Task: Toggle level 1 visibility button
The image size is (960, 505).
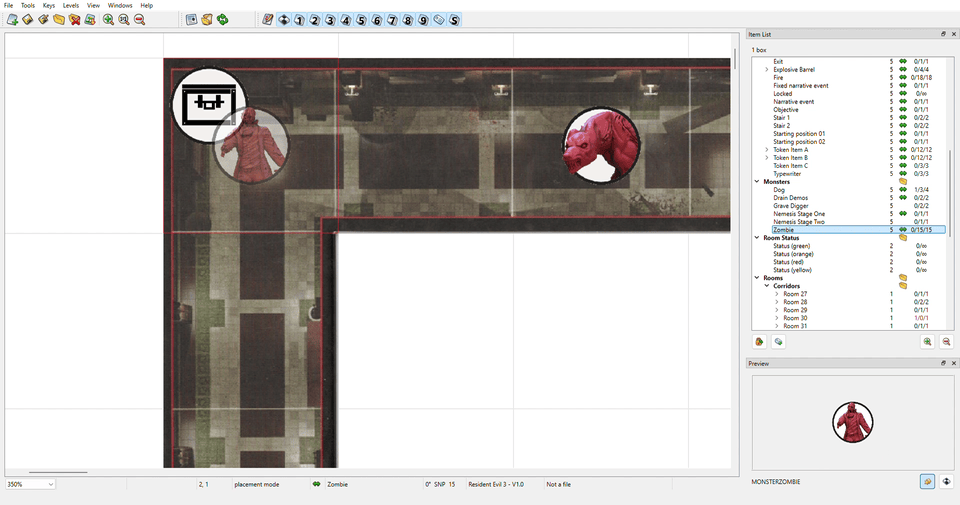Action: tap(299, 20)
